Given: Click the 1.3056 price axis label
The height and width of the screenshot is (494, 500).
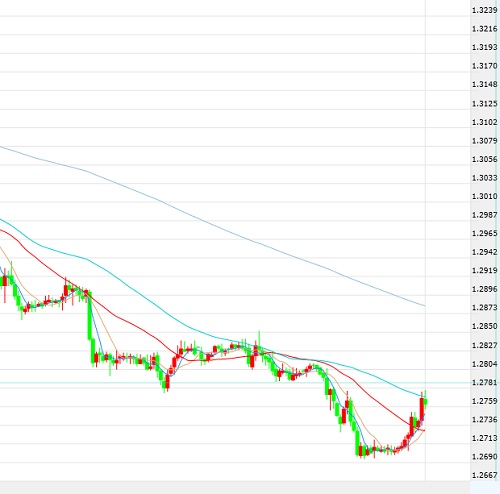Looking at the screenshot, I should tap(484, 159).
